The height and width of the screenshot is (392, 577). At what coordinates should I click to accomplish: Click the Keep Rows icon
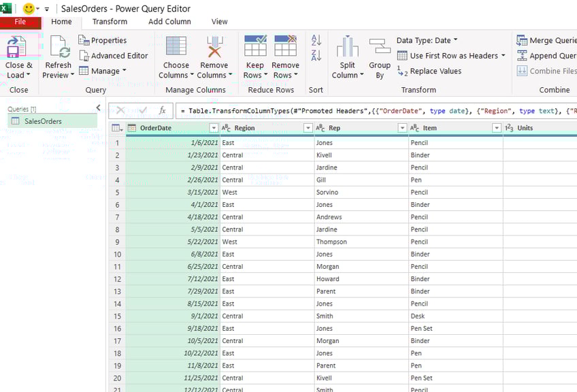pos(255,46)
